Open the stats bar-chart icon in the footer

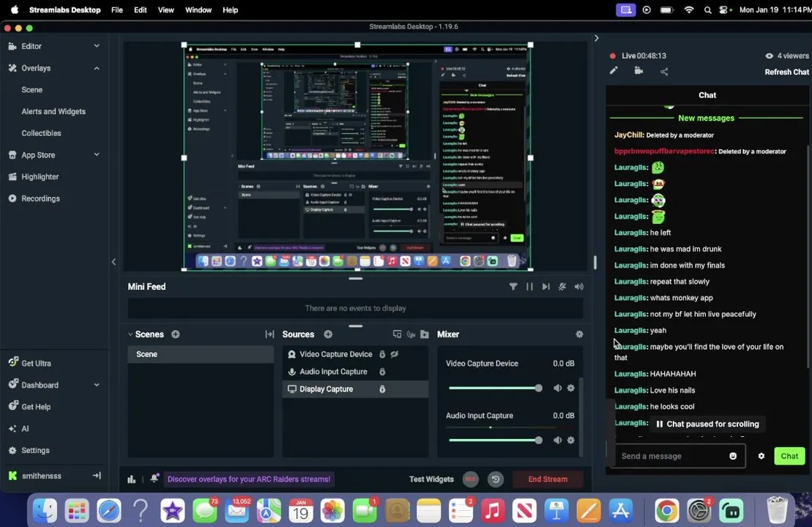click(x=131, y=479)
